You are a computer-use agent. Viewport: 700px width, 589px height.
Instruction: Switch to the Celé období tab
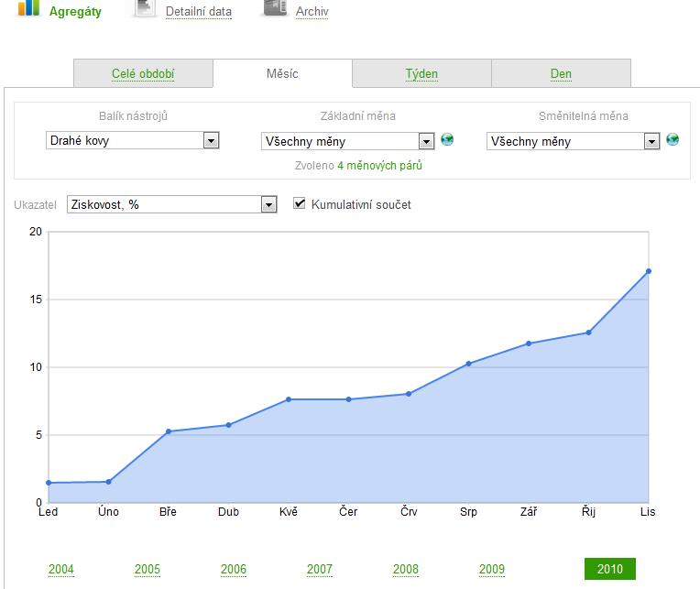coord(143,74)
